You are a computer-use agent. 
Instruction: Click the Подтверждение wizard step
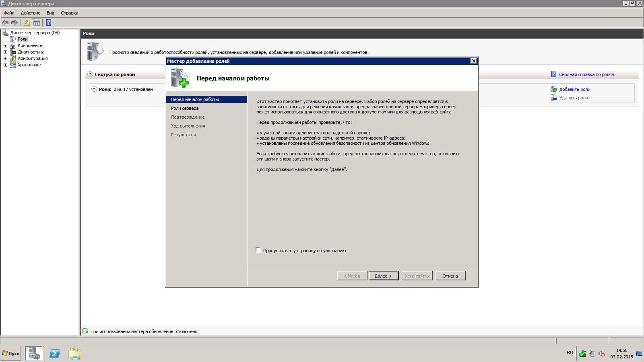point(188,117)
